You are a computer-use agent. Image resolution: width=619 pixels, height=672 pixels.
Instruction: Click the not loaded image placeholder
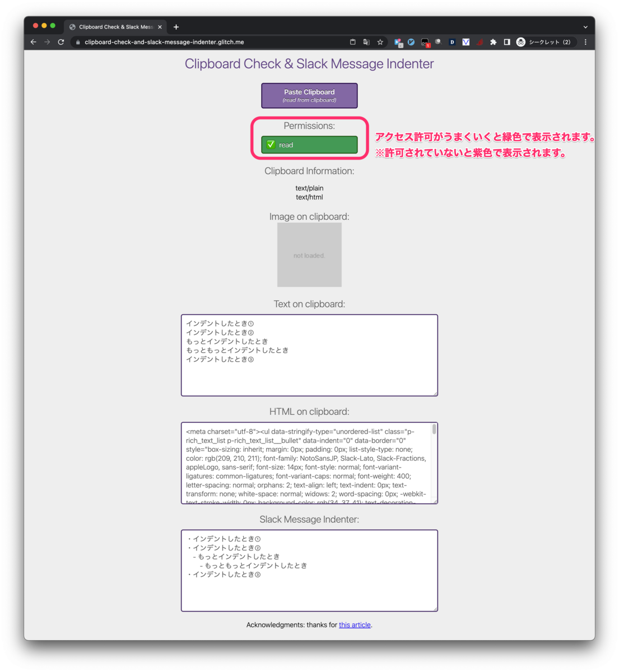click(x=309, y=255)
